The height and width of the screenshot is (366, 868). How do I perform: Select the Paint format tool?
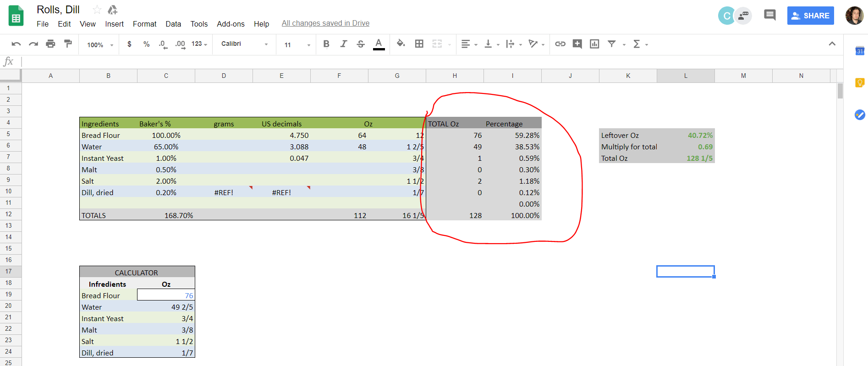coord(68,44)
